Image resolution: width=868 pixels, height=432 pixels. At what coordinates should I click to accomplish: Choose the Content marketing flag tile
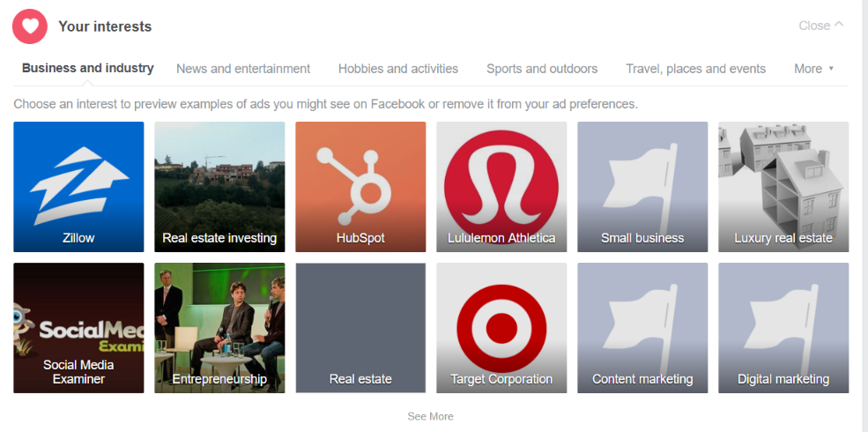[642, 328]
